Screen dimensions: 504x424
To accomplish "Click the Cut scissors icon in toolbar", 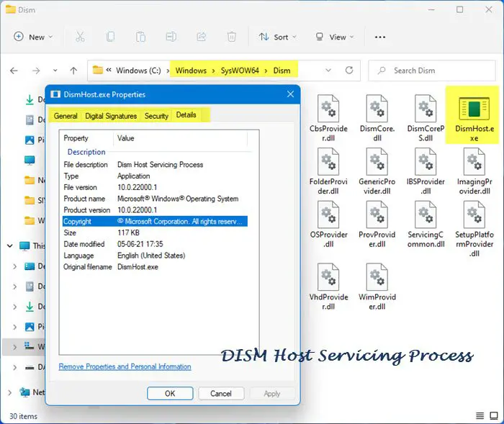I will pos(80,37).
